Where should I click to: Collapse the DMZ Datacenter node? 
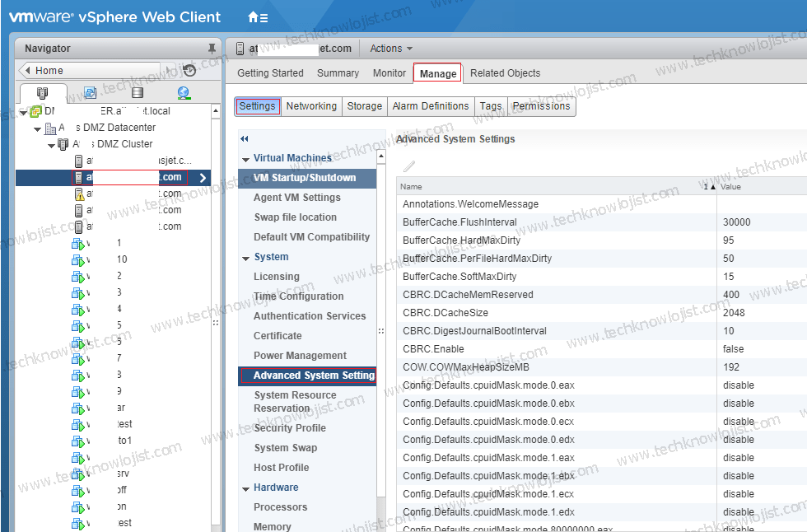pos(37,128)
